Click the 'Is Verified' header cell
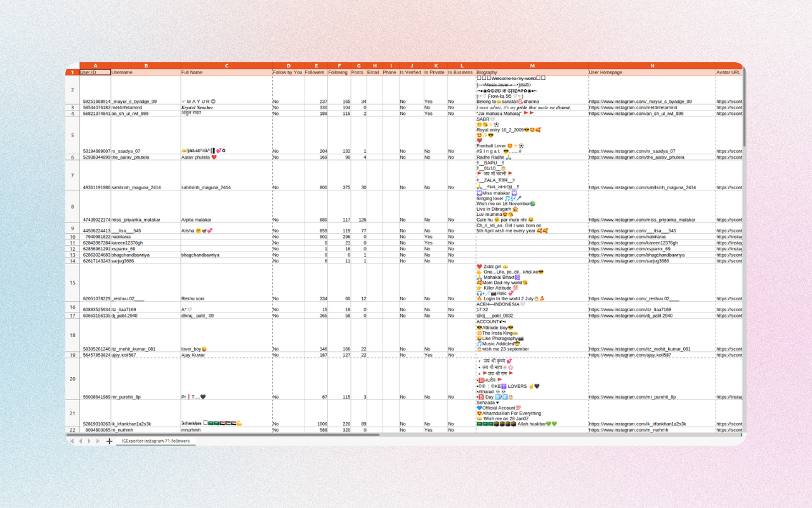This screenshot has width=812, height=508. coord(411,72)
